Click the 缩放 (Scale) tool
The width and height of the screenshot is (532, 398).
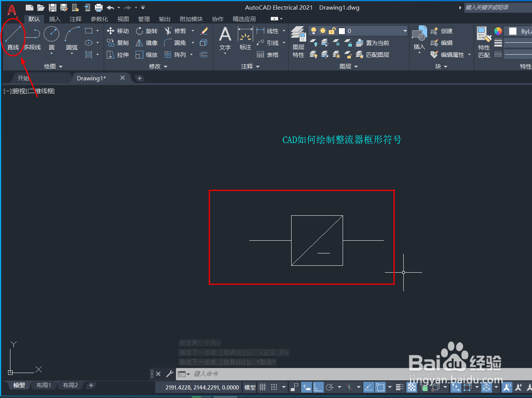(147, 55)
